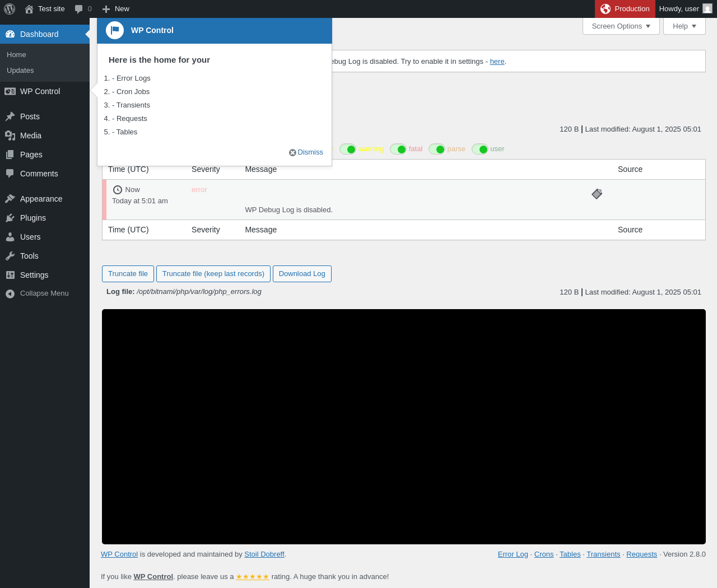Open the Appearance menu
This screenshot has height=588, width=717.
[x=45, y=199]
